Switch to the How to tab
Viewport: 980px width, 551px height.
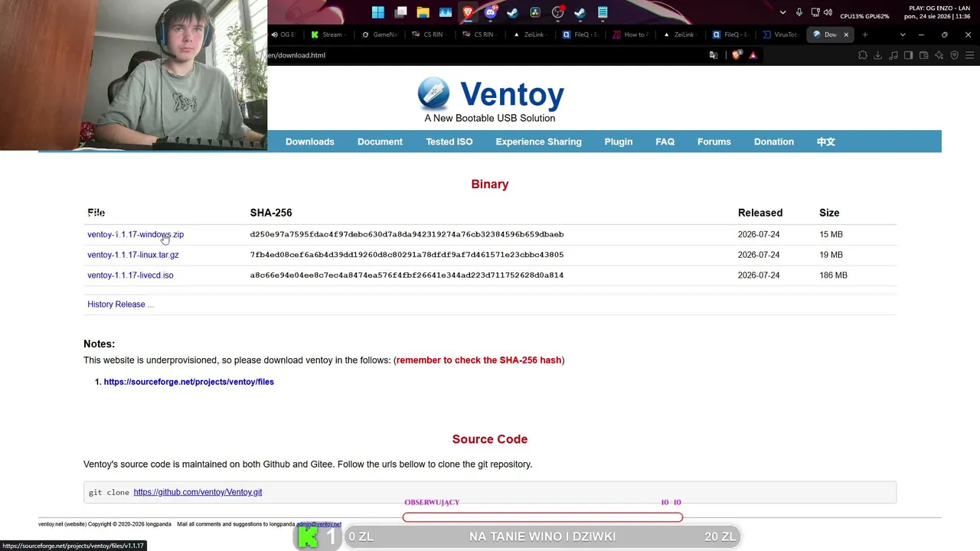pos(631,34)
